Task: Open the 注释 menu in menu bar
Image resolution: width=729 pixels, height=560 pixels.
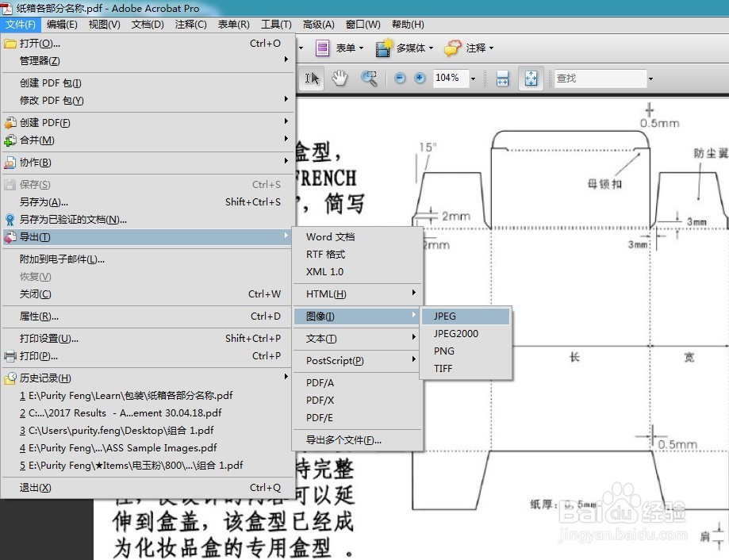Action: click(x=190, y=24)
